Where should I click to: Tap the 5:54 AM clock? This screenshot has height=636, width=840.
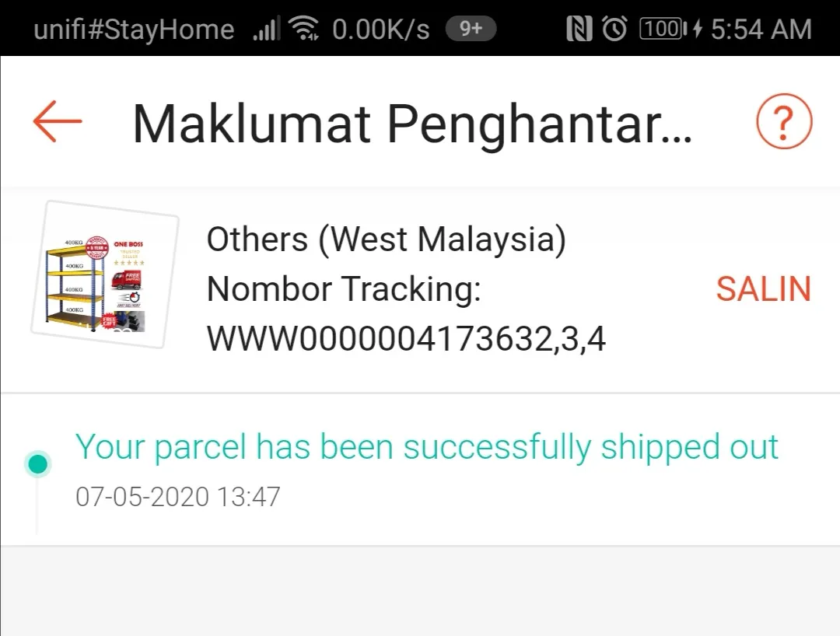click(761, 29)
